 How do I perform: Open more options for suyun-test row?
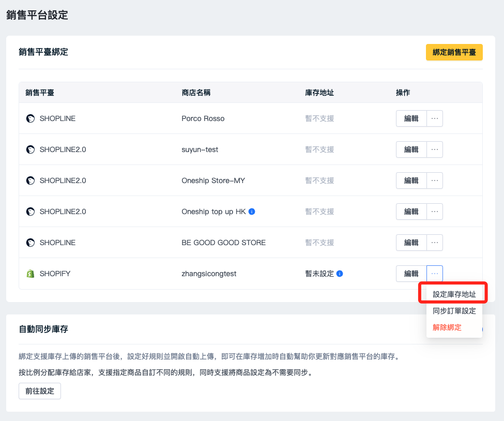tap(435, 149)
